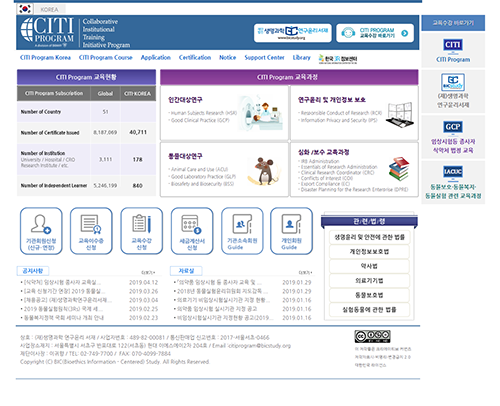This screenshot has width=500, height=406.
Task: Click the CITI Program globe logo
Action: click(x=47, y=32)
